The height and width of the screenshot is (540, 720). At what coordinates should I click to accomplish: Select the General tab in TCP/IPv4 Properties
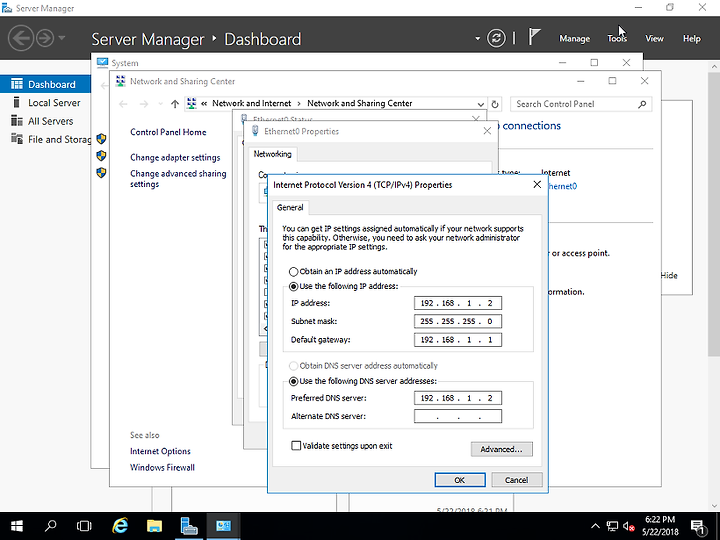[x=290, y=208]
